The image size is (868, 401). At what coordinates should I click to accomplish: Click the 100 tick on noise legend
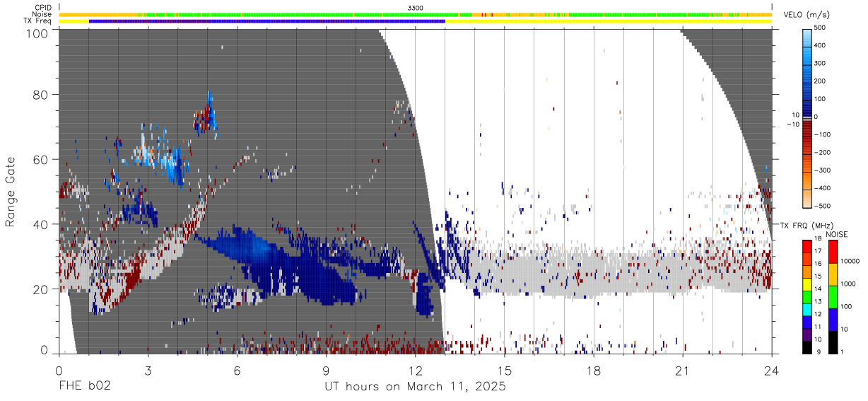(847, 306)
